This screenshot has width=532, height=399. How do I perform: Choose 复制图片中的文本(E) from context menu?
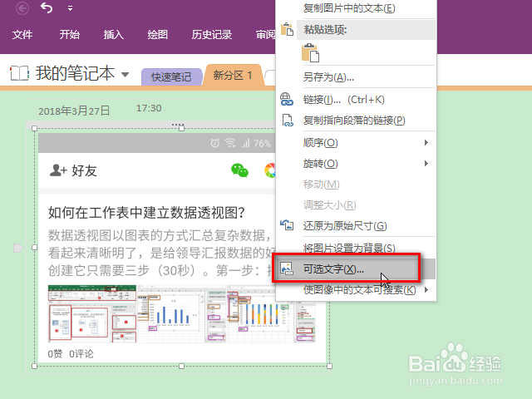[x=349, y=7]
